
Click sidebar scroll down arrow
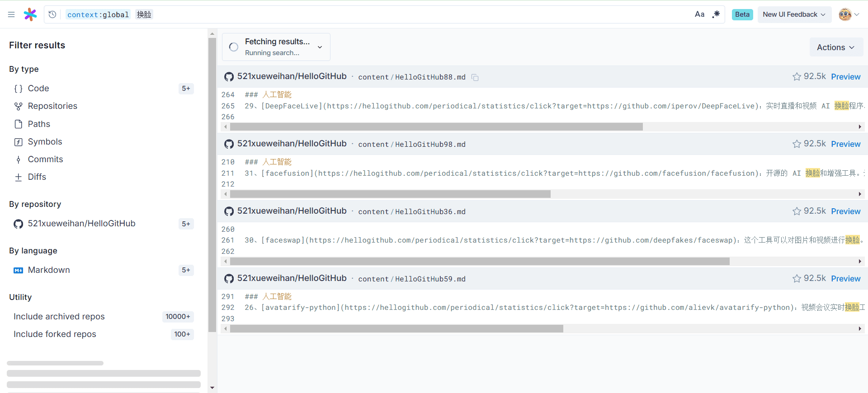[212, 388]
